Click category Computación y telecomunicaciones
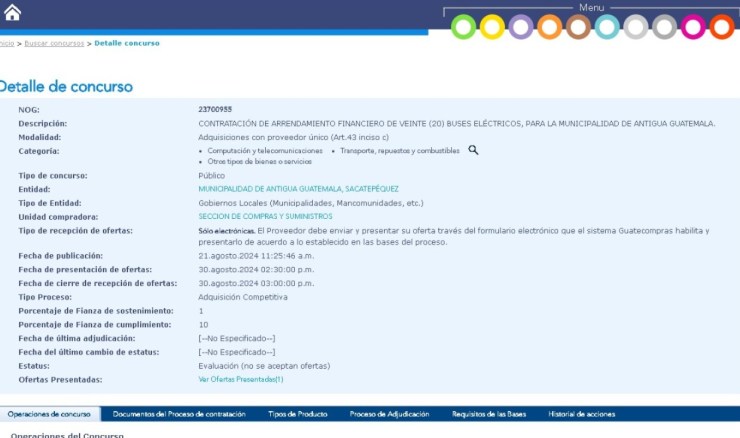The width and height of the screenshot is (740, 438). tap(265, 151)
